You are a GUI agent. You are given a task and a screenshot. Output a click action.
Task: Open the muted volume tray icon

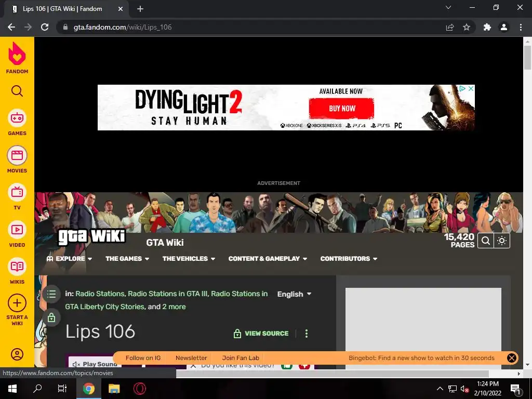click(x=464, y=389)
